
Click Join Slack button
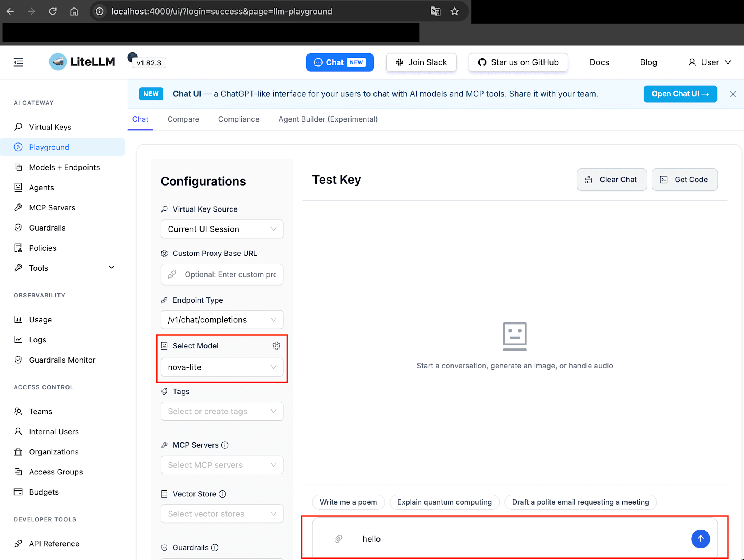pos(421,62)
